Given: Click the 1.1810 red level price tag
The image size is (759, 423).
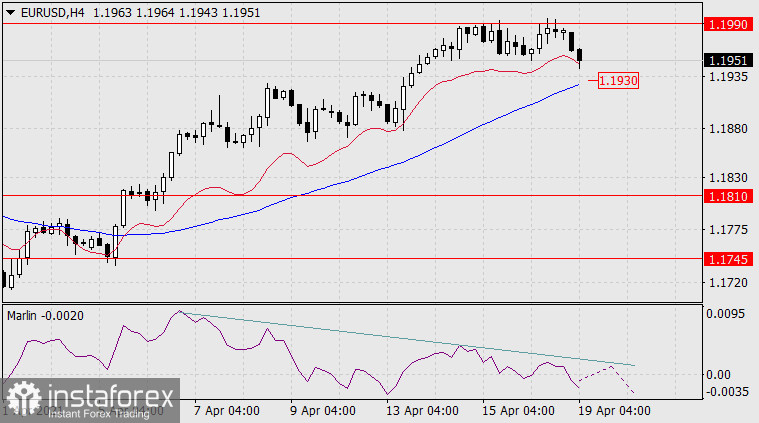Looking at the screenshot, I should (729, 196).
